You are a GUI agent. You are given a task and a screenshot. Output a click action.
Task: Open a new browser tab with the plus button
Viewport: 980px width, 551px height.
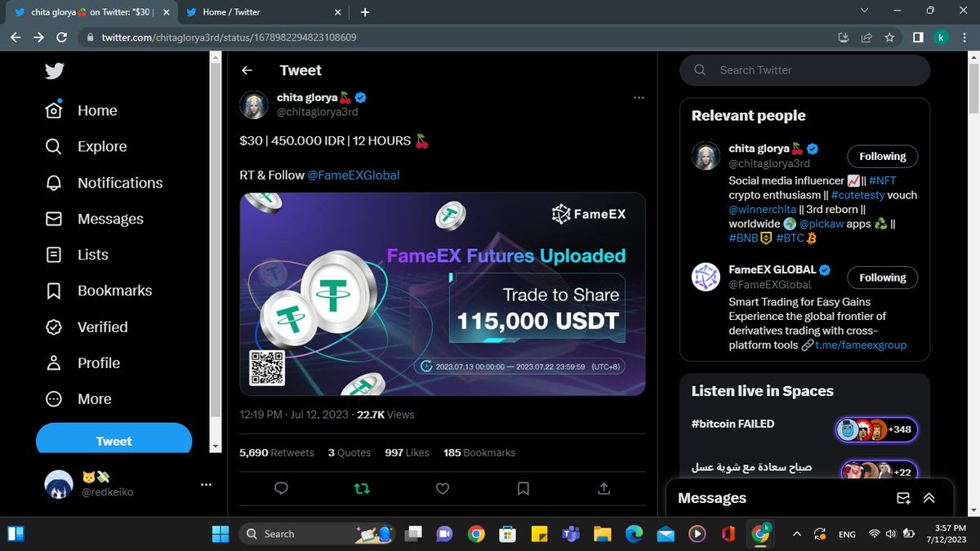[x=365, y=12]
